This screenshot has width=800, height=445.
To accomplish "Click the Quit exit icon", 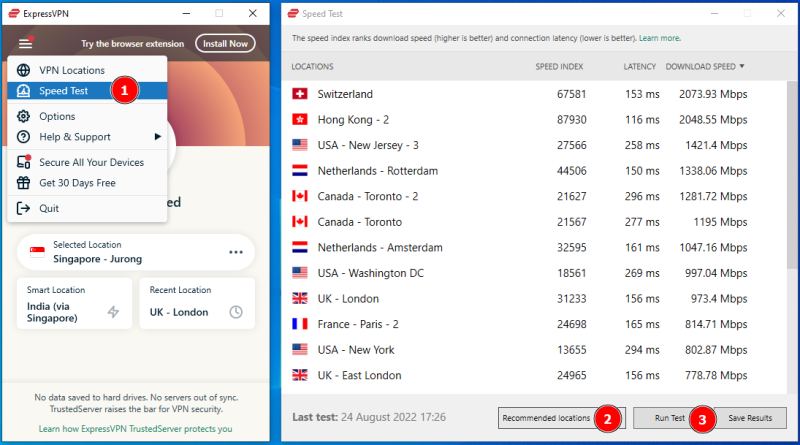I will [25, 208].
